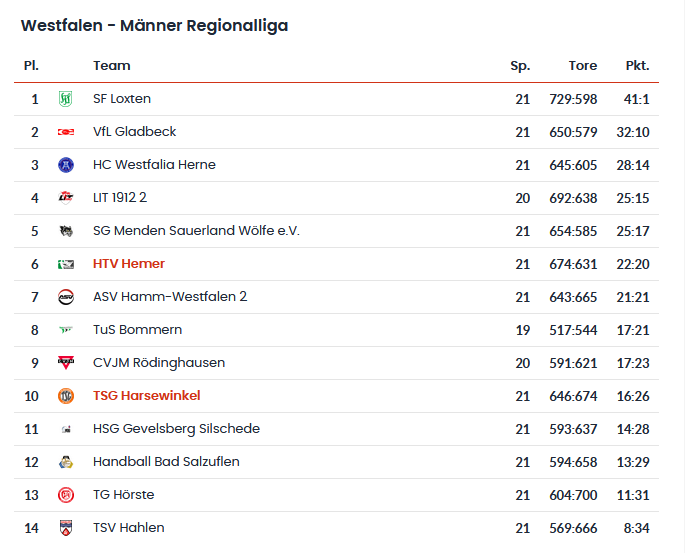Image resolution: width=685 pixels, height=553 pixels.
Task: Click the TSG Harsewinkel orange logo
Action: (66, 396)
